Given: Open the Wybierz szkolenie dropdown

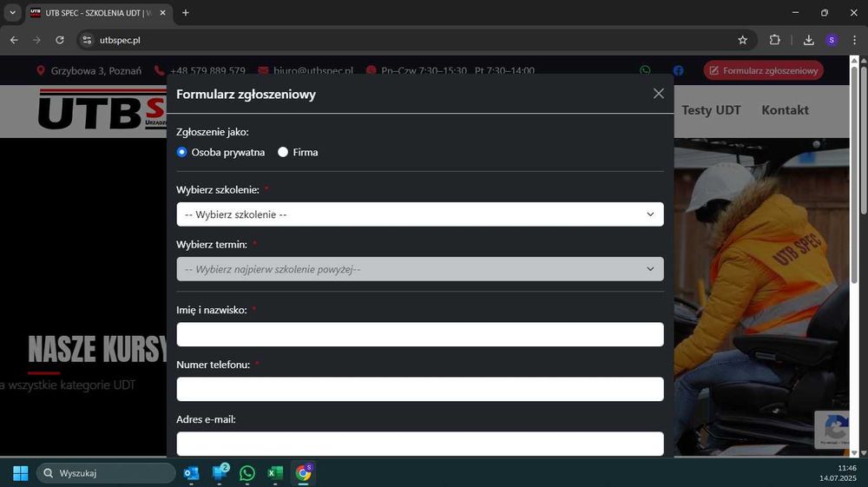Looking at the screenshot, I should 420,214.
